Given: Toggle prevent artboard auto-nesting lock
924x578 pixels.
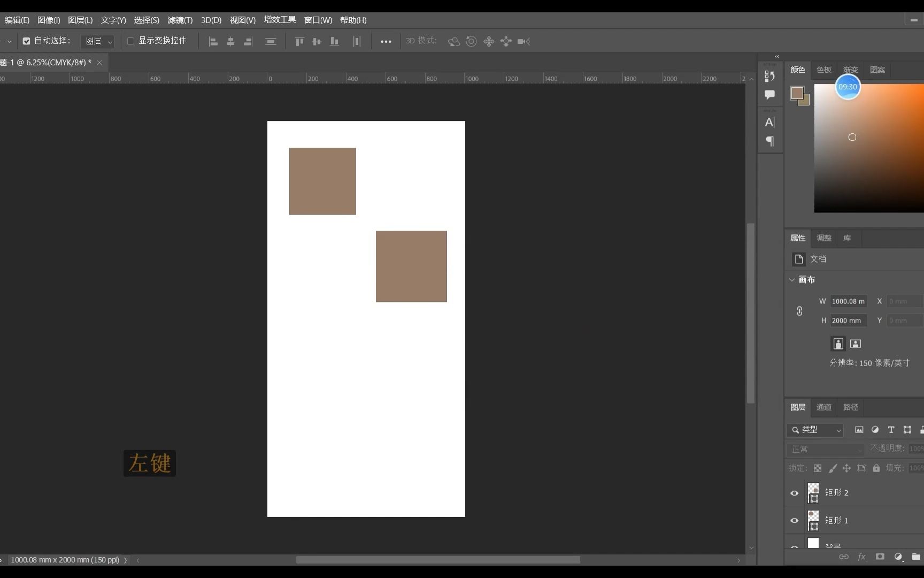Looking at the screenshot, I should [x=861, y=468].
